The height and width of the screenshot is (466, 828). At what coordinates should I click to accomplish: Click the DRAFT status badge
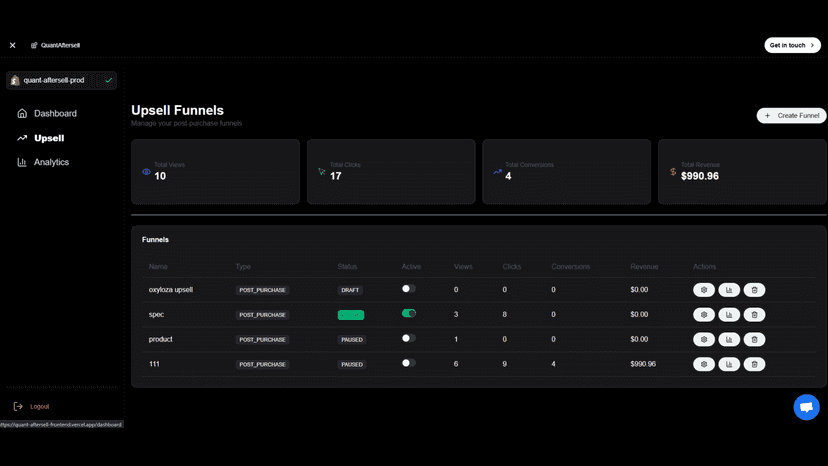tap(350, 291)
